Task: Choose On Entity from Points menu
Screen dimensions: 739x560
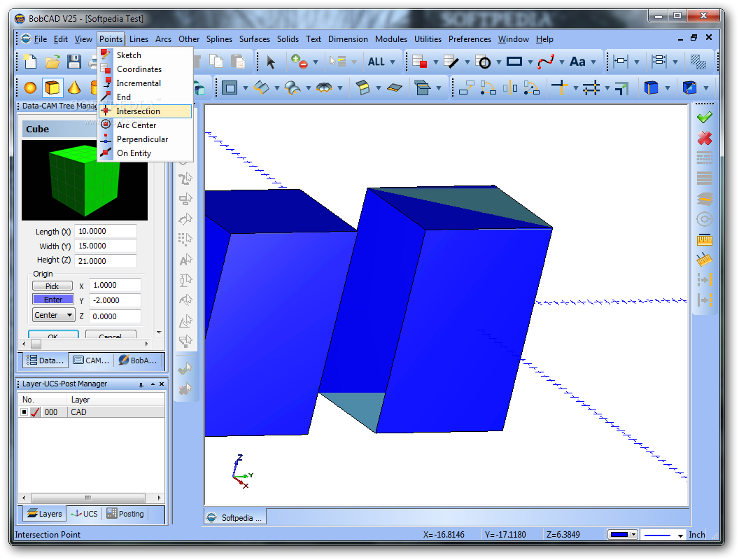Action: pos(145,153)
